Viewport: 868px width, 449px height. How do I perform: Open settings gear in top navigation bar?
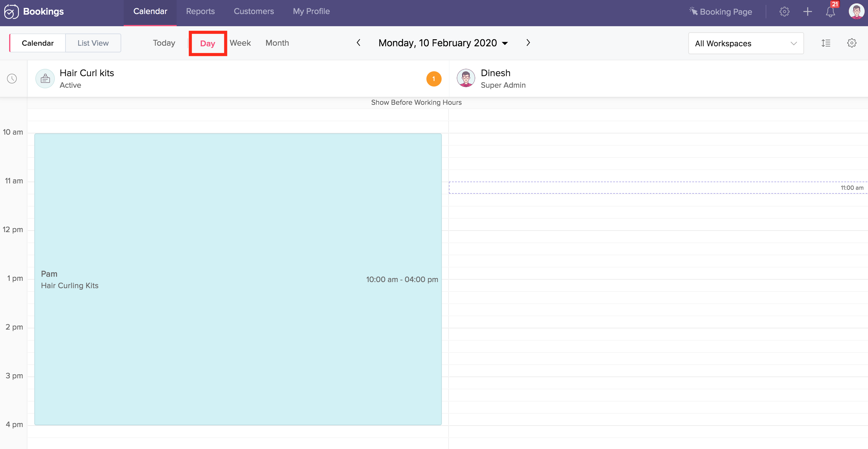coord(784,12)
